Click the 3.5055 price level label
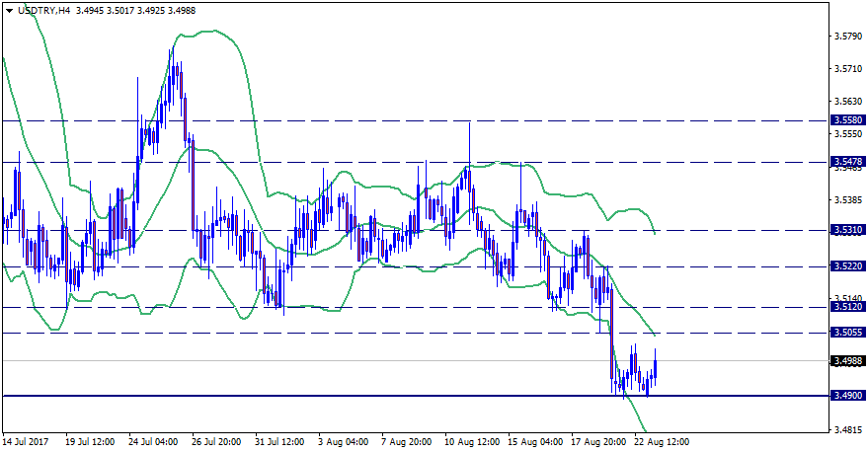This screenshot has width=868, height=453. click(848, 334)
